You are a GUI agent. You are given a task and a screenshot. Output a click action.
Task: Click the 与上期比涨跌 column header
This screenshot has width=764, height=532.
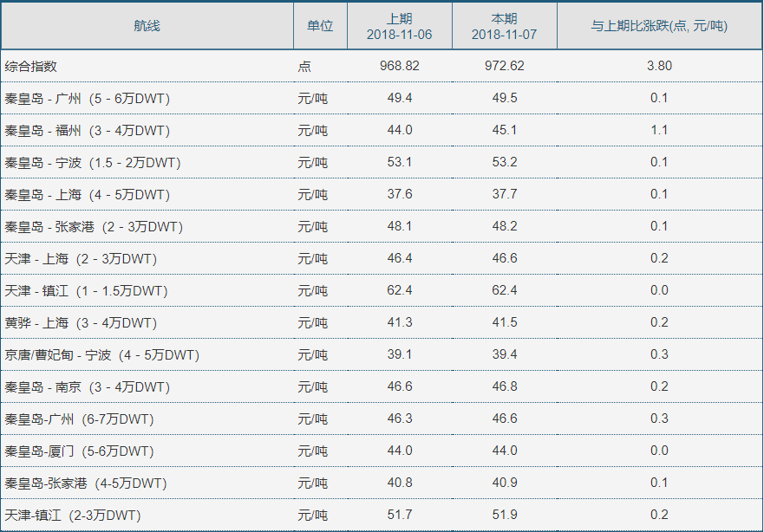(x=659, y=26)
